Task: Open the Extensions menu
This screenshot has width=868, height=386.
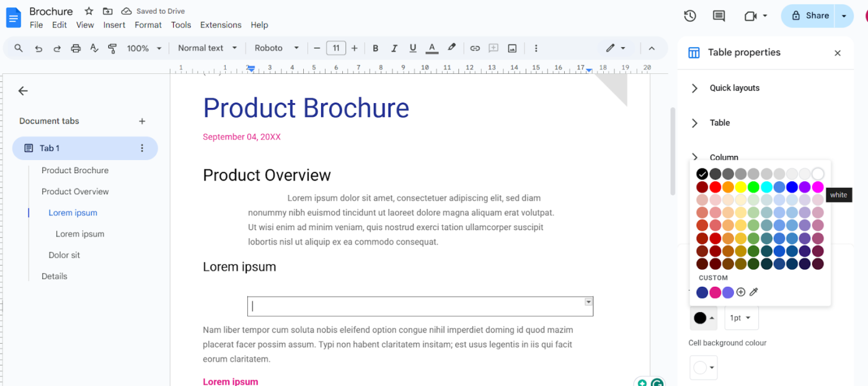Action: click(x=221, y=25)
